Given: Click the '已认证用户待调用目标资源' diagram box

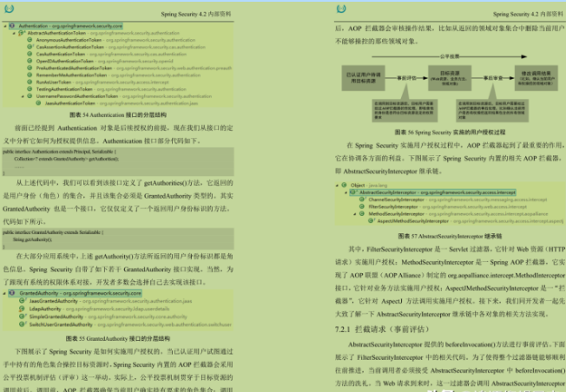Looking at the screenshot, I should pos(363,78).
